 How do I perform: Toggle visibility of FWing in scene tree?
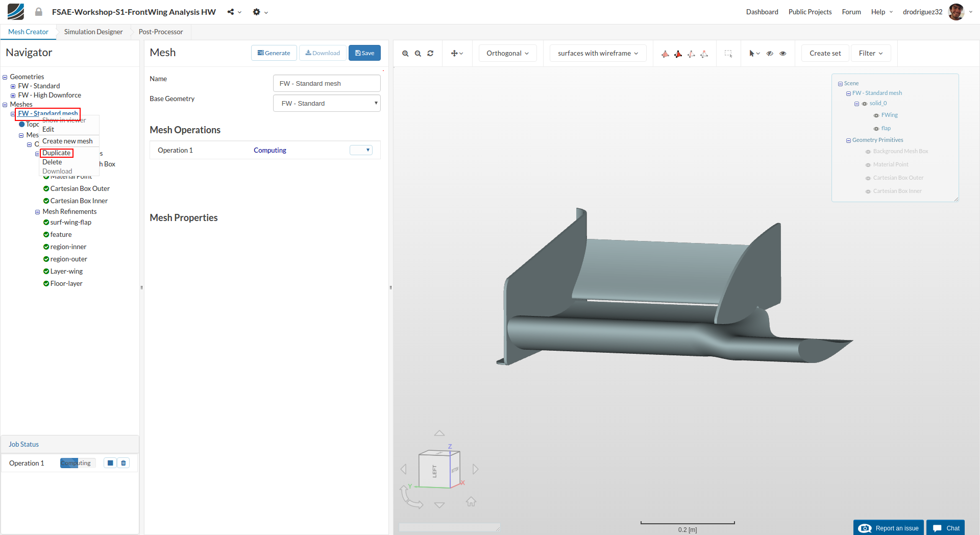point(876,115)
